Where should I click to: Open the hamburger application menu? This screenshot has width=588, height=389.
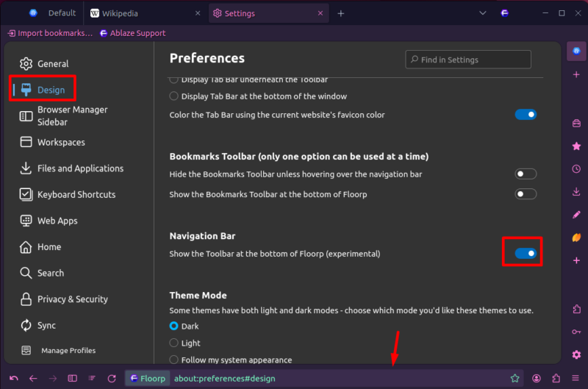pos(576,379)
